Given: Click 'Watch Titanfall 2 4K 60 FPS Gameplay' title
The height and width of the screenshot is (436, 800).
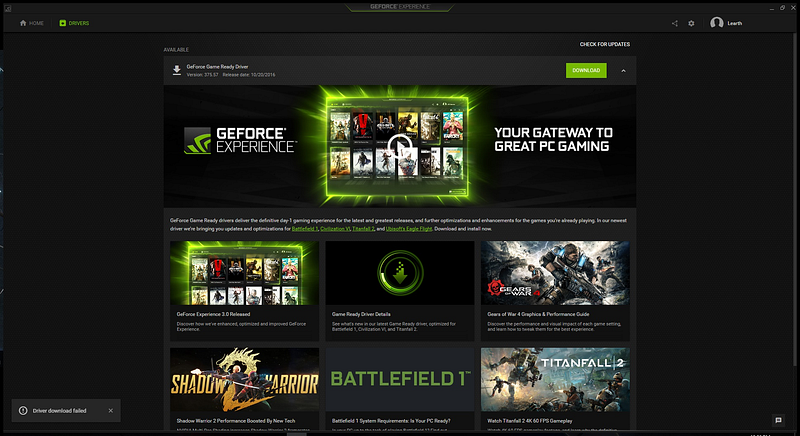Looking at the screenshot, I should [x=530, y=421].
